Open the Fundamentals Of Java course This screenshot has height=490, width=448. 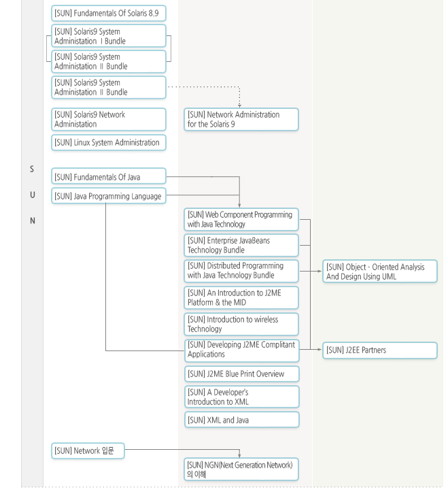point(109,177)
